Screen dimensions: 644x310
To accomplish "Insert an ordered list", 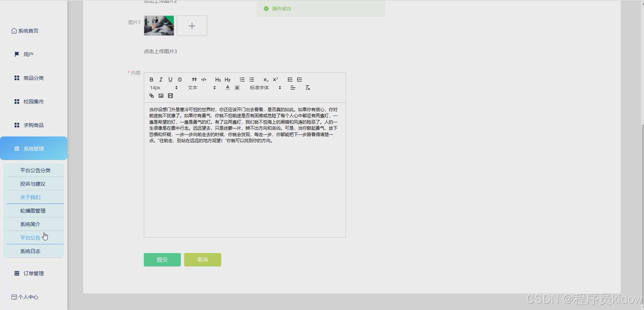I will (x=242, y=80).
